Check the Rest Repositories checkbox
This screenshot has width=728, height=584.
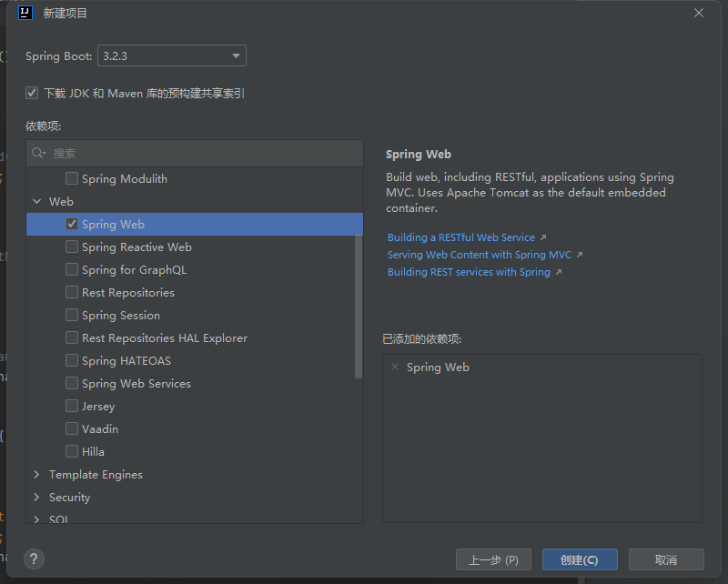(x=72, y=292)
